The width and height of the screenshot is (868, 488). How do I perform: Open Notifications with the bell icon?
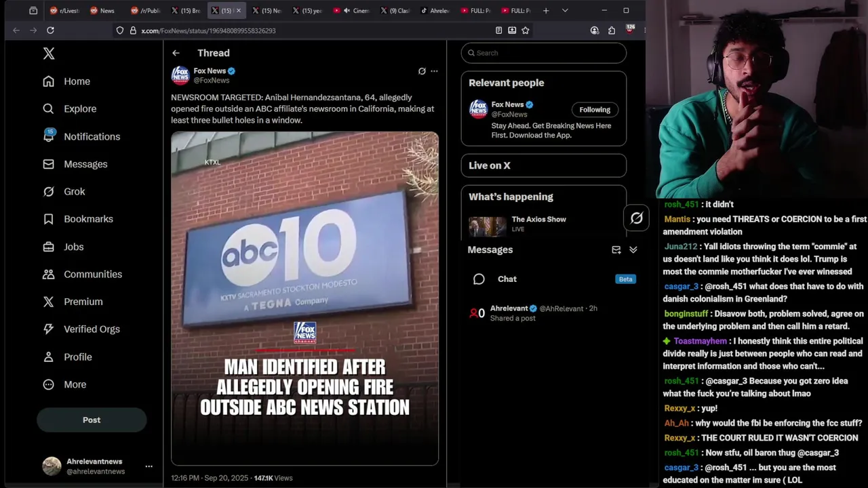[x=49, y=136]
